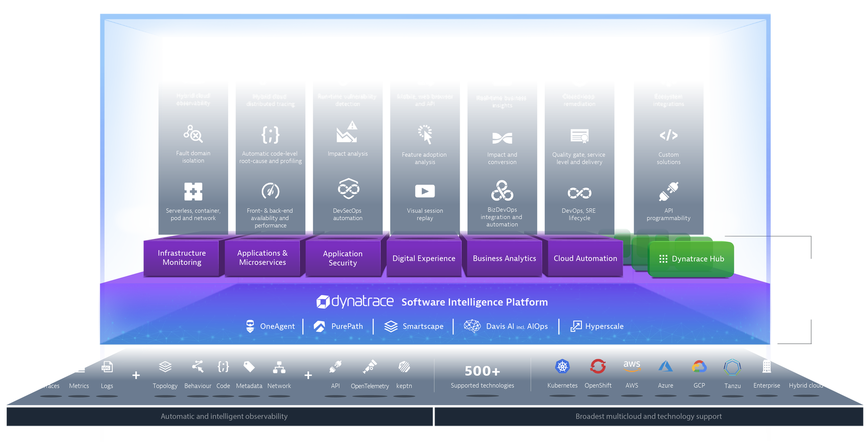Select the Application Security block
Viewport: 868px width, 442px height.
point(343,258)
